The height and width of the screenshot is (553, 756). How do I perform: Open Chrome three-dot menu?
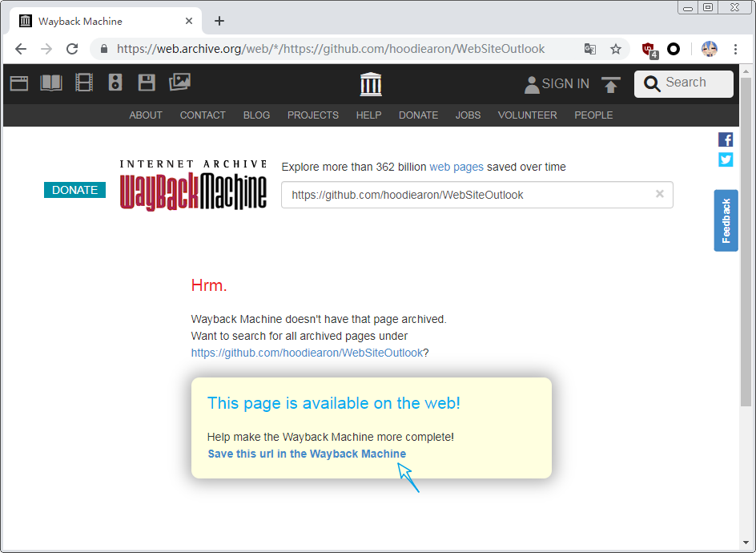click(x=735, y=49)
